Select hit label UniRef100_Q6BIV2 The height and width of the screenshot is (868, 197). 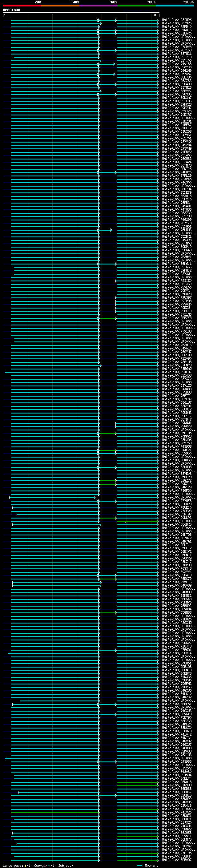tap(176, 551)
